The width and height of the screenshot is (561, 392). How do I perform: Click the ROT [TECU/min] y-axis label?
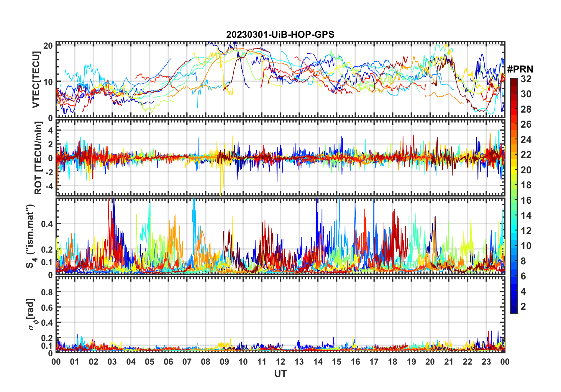pos(38,158)
